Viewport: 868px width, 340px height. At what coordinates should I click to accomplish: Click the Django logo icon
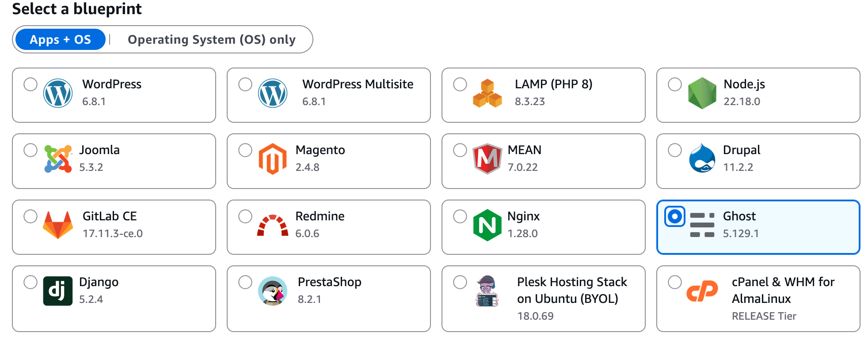click(58, 291)
